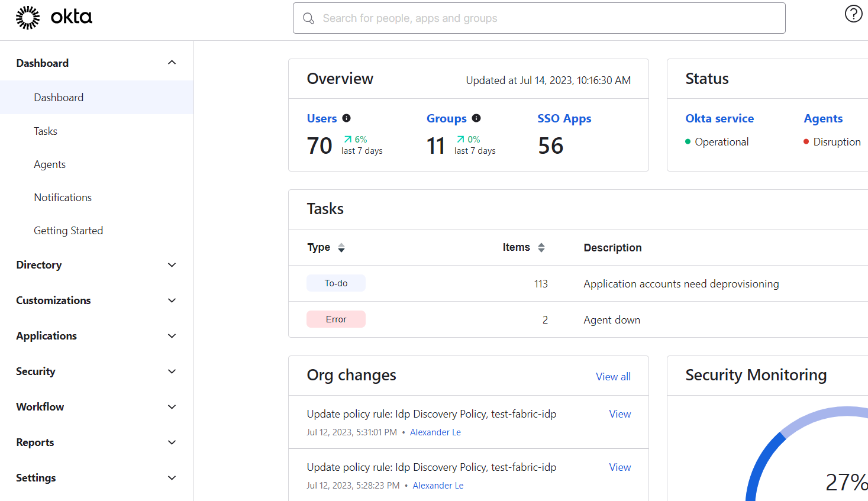868x501 pixels.
Task: Click the info icon beside Users
Action: pyautogui.click(x=347, y=118)
